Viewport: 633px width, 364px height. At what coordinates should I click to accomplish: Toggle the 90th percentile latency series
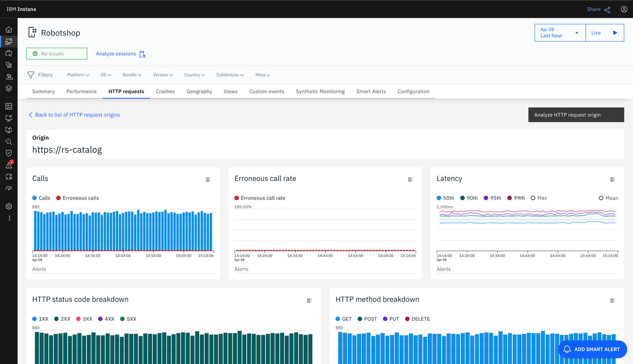pyautogui.click(x=469, y=198)
